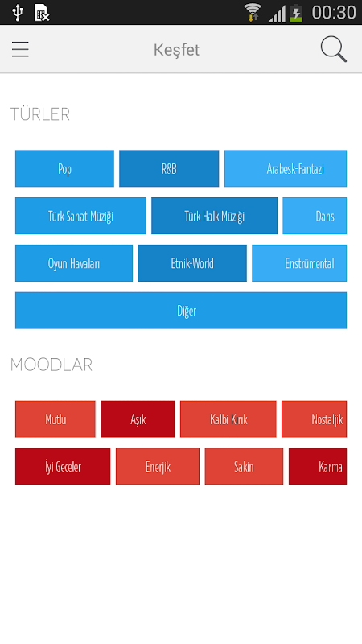Open Oyun Havaları genre
Viewport: 362px width, 644px height.
[x=74, y=263]
